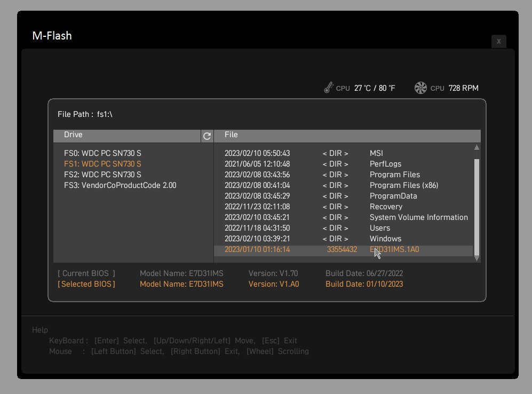The image size is (532, 394).
Task: Select the E7D31IMS.1A0 BIOS file
Action: pyautogui.click(x=395, y=249)
